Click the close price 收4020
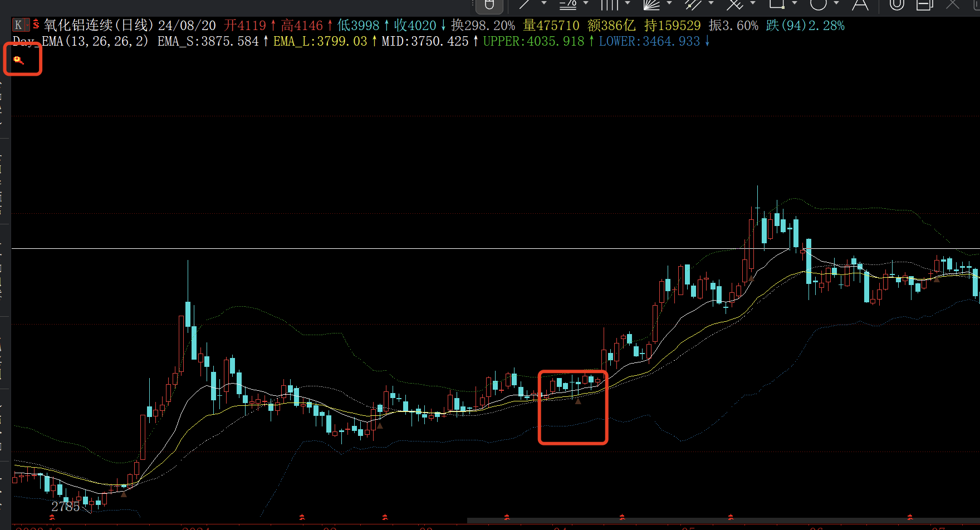The height and width of the screenshot is (530, 980). [x=415, y=26]
